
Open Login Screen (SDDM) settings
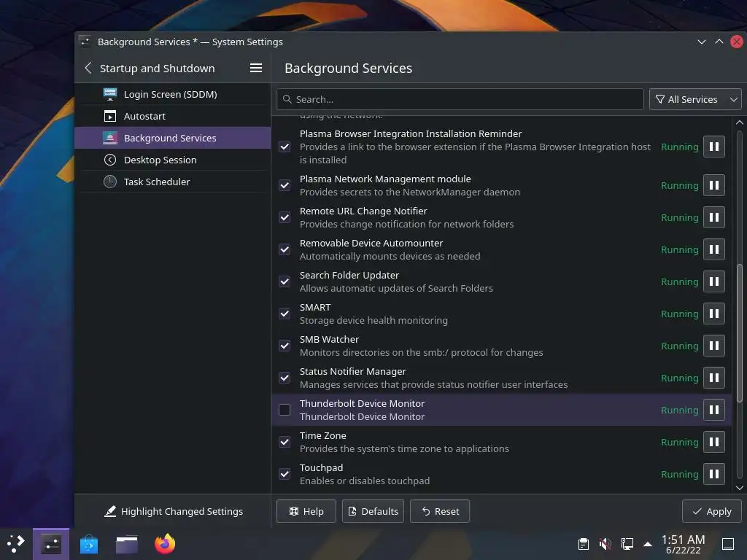(172, 94)
